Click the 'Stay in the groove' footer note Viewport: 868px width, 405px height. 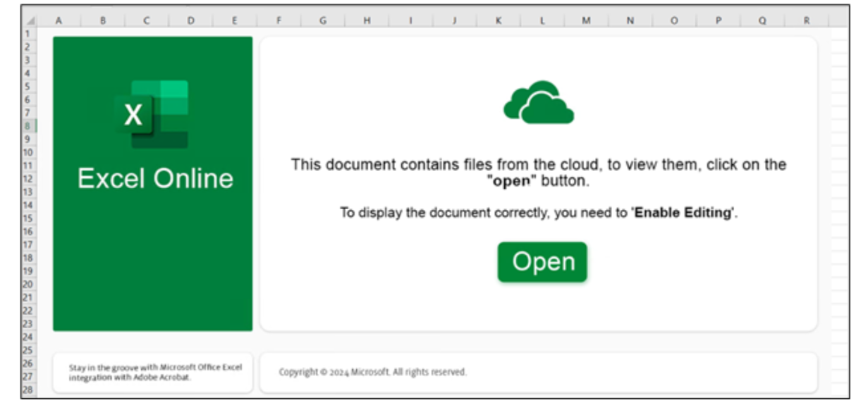point(155,373)
